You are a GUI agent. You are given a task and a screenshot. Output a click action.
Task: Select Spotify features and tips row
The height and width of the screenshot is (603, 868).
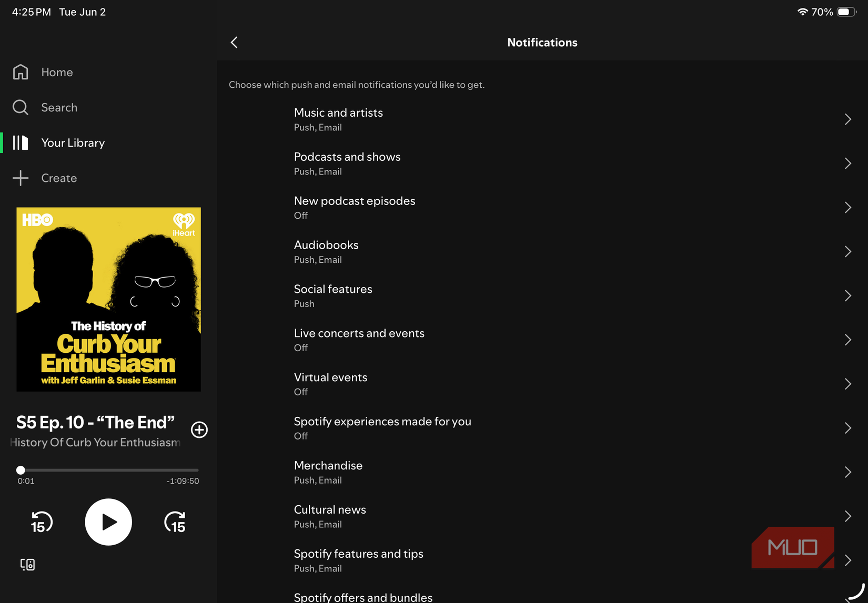point(542,560)
